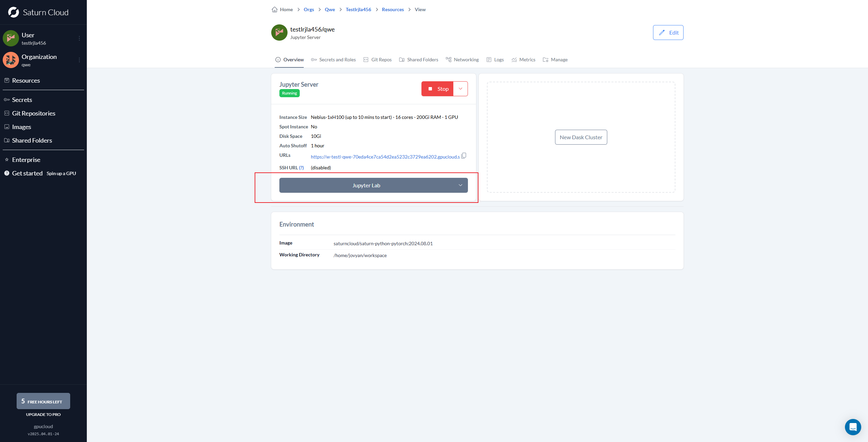Click the version text v2025.04.01-24
The image size is (868, 442).
[x=43, y=434]
